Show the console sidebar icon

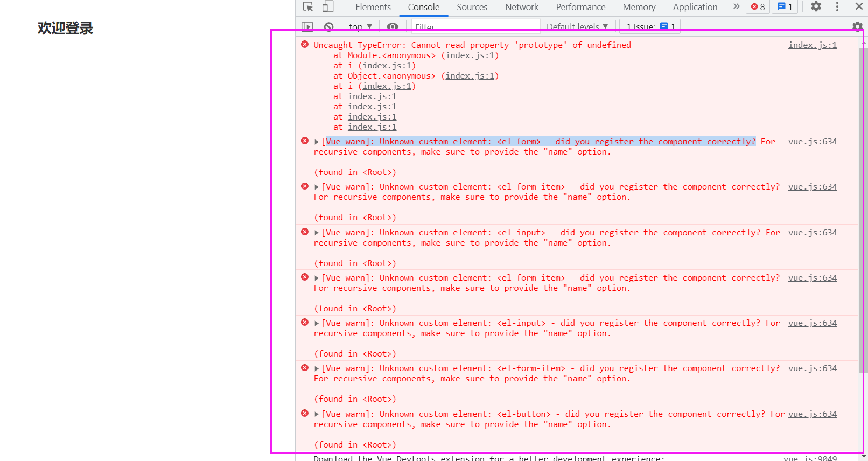pyautogui.click(x=307, y=26)
